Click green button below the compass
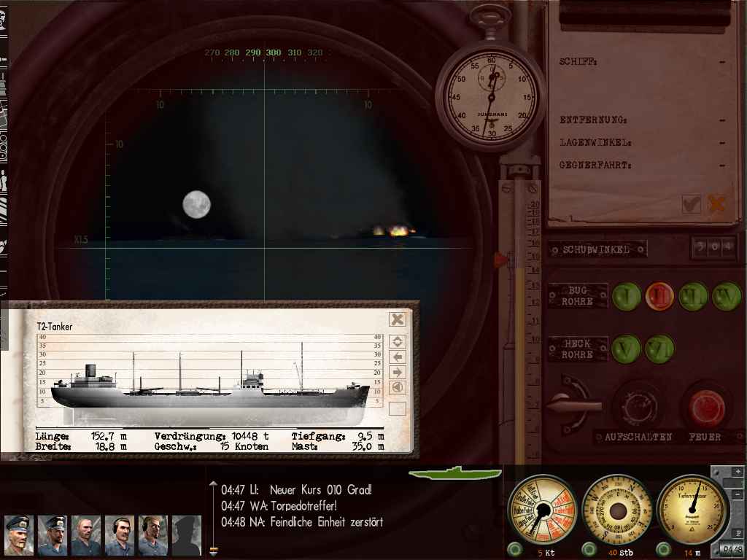Screen dimensions: 747x560 [x=589, y=550]
